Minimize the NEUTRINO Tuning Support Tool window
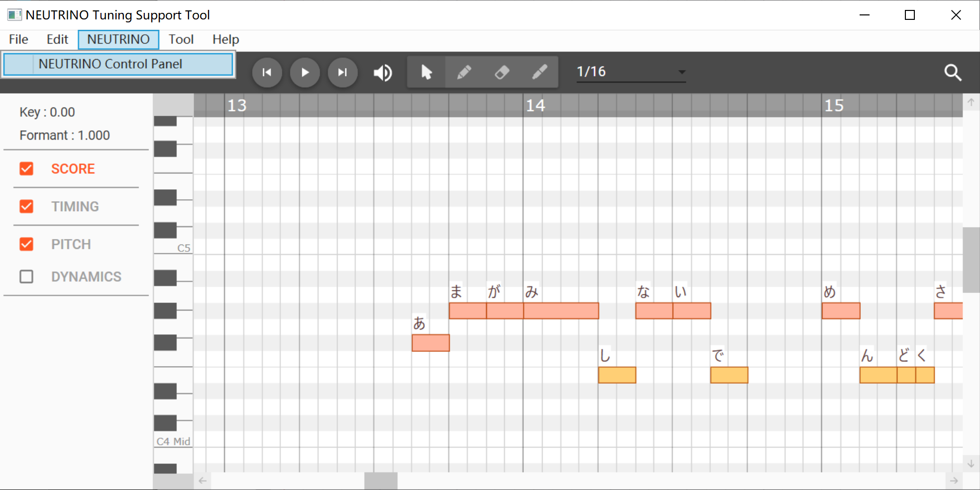 (865, 15)
